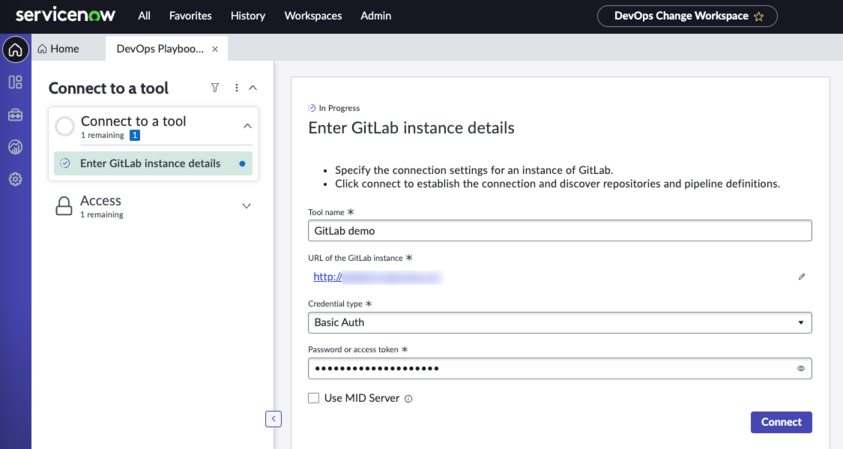Open the History menu
Viewport: 843px width, 449px height.
click(x=248, y=16)
